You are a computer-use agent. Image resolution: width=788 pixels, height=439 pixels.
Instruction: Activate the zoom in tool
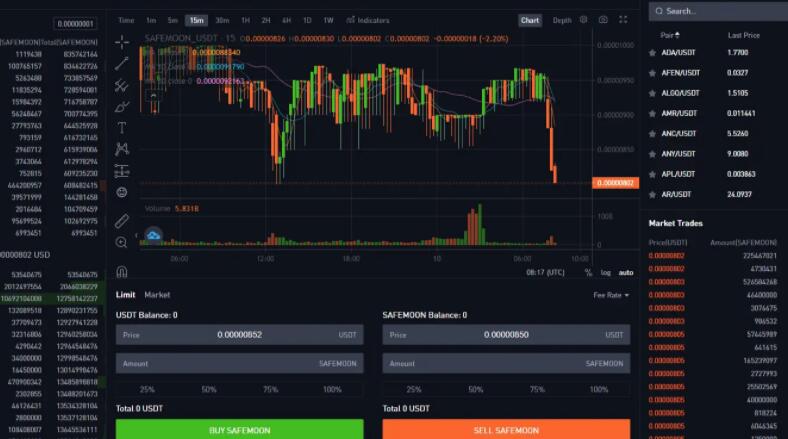pyautogui.click(x=122, y=243)
